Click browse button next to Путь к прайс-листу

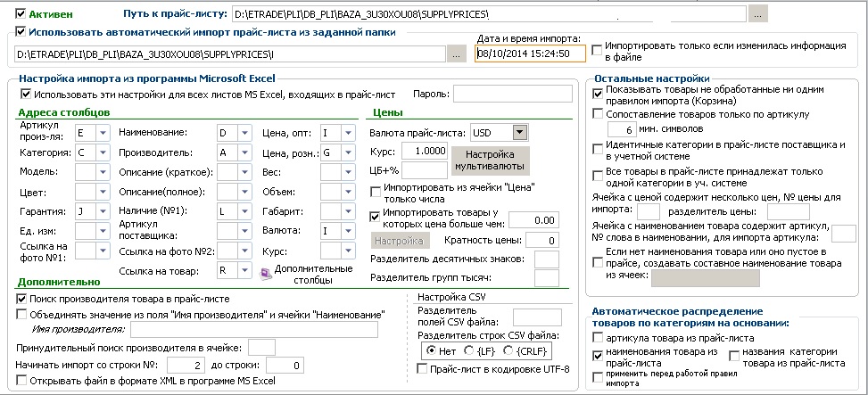(758, 14)
